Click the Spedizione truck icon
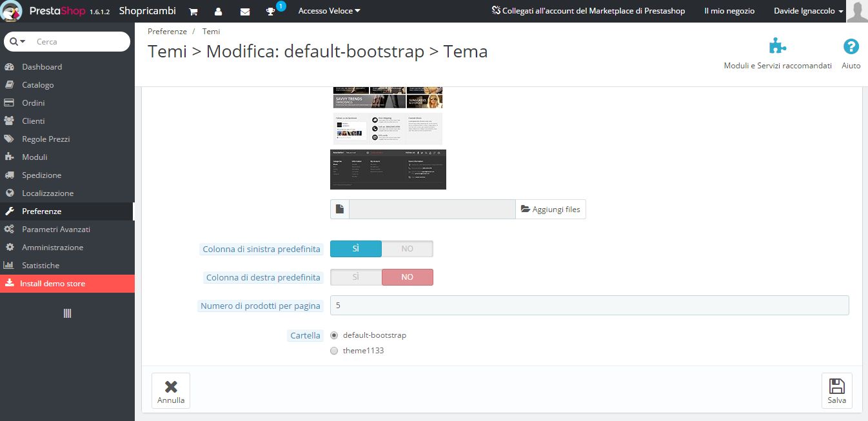 tap(10, 175)
